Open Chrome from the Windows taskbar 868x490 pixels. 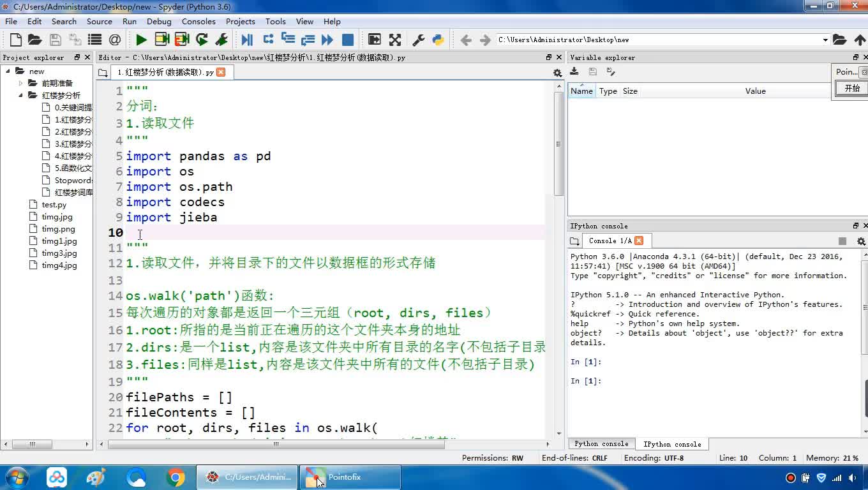(176, 477)
